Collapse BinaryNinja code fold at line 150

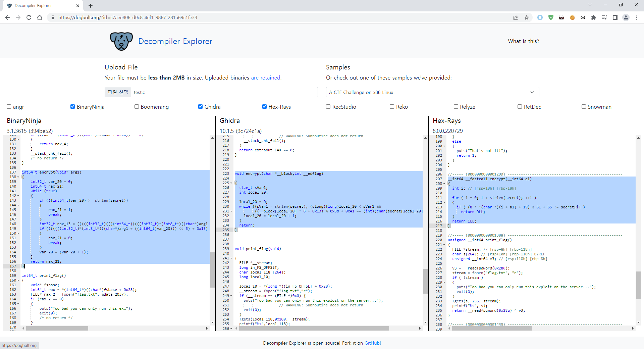(18, 234)
